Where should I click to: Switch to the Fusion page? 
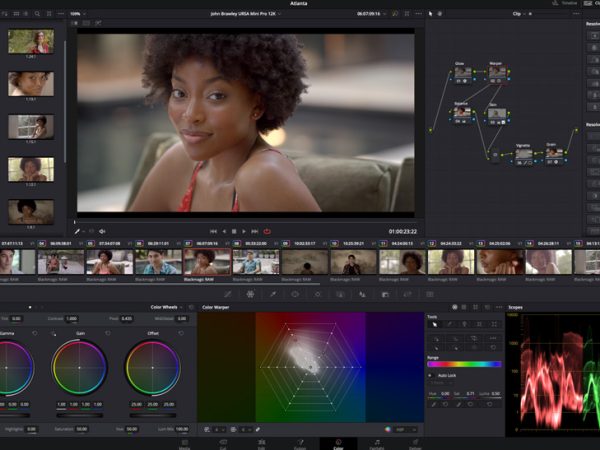tap(300, 444)
